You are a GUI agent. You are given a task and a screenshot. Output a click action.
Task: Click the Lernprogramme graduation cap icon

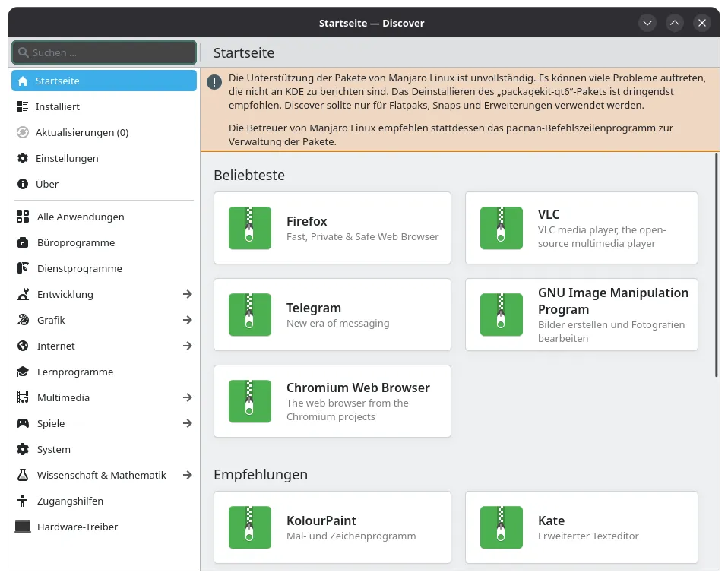23,372
